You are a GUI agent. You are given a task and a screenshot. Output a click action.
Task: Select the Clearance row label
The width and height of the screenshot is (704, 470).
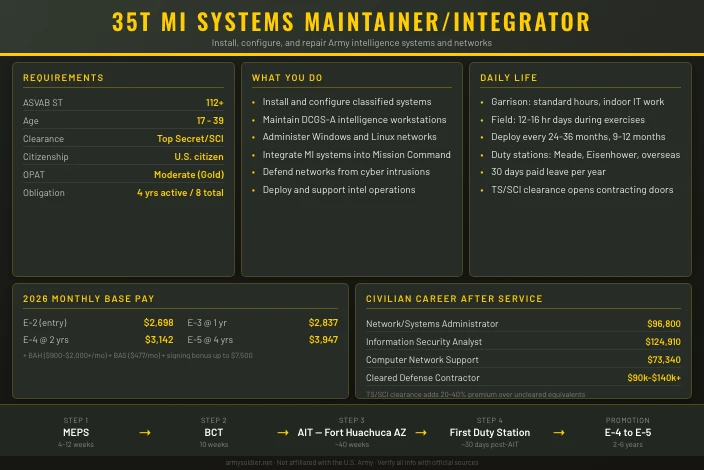43,139
